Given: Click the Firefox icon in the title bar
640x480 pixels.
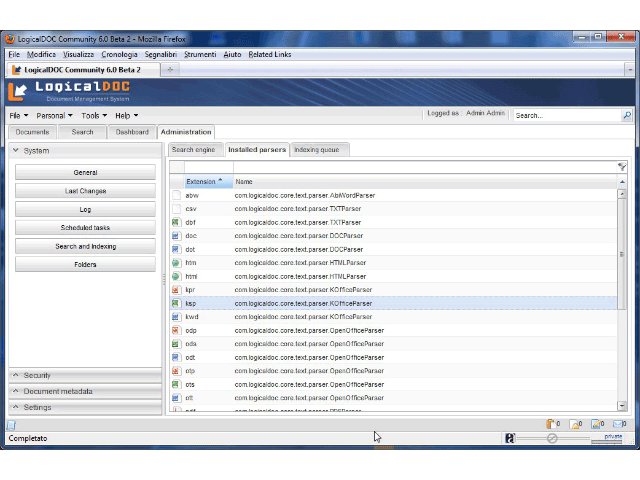Looking at the screenshot, I should (x=10, y=39).
